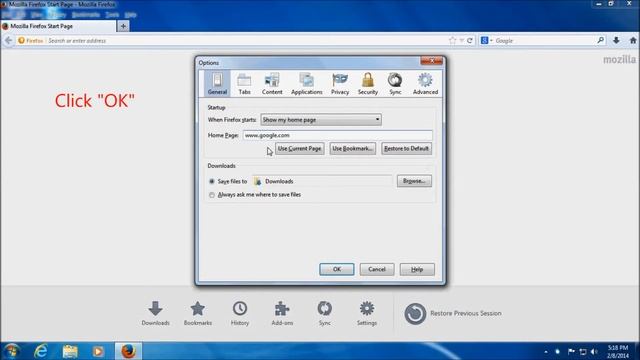The width and height of the screenshot is (640, 360).
Task: Open the Content options panel
Action: [272, 84]
